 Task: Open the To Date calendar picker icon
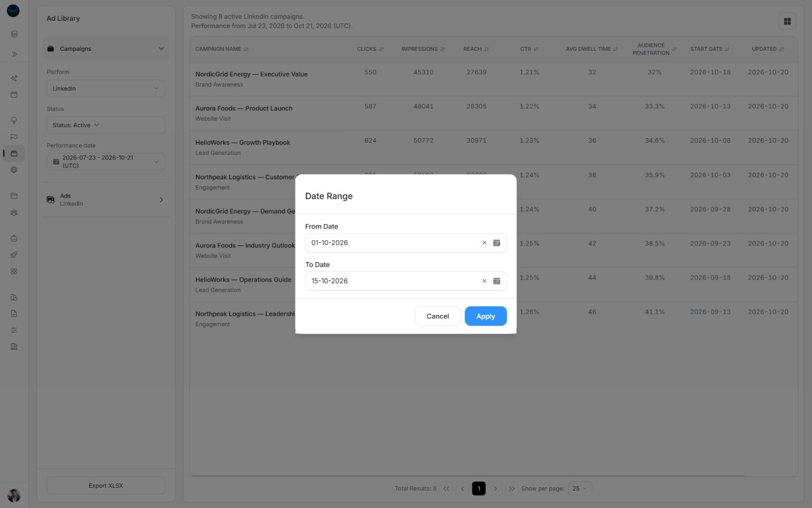(x=496, y=281)
